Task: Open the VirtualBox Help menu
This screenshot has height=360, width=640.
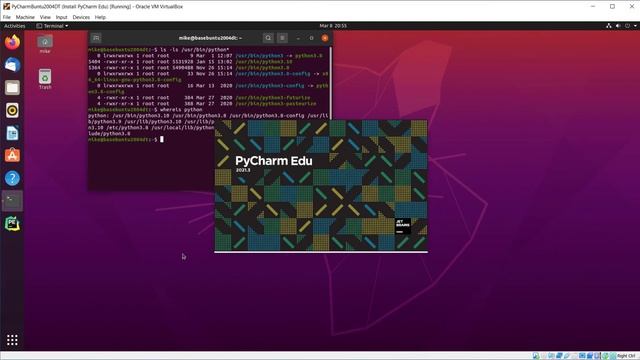Action: coord(100,17)
